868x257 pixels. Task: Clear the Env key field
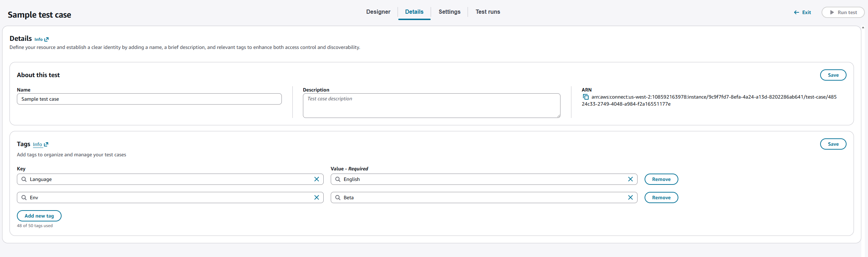(316, 198)
